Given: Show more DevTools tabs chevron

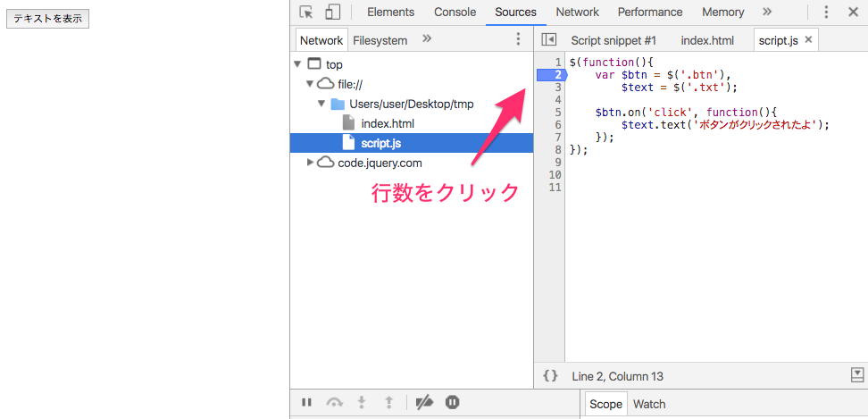Looking at the screenshot, I should tap(767, 12).
